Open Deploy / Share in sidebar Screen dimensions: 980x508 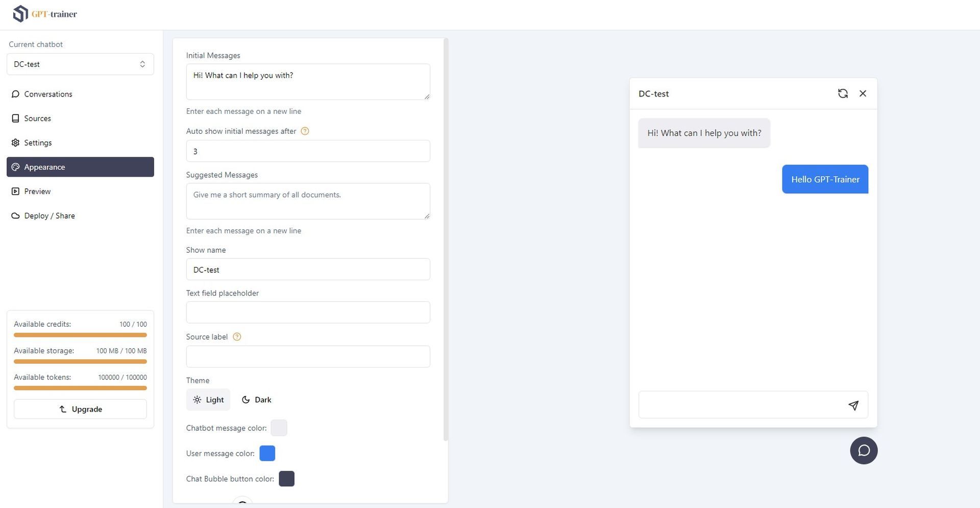pyautogui.click(x=80, y=215)
